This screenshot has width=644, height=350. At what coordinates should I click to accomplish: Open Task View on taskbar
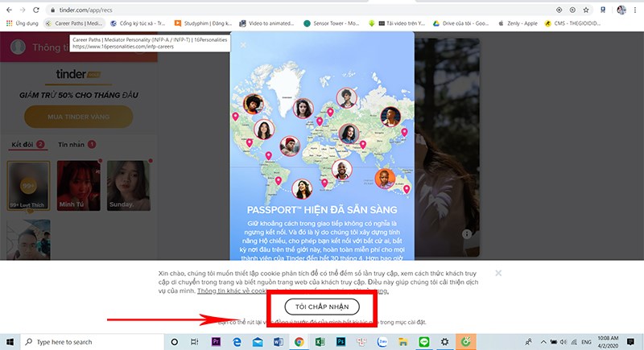tap(195, 342)
